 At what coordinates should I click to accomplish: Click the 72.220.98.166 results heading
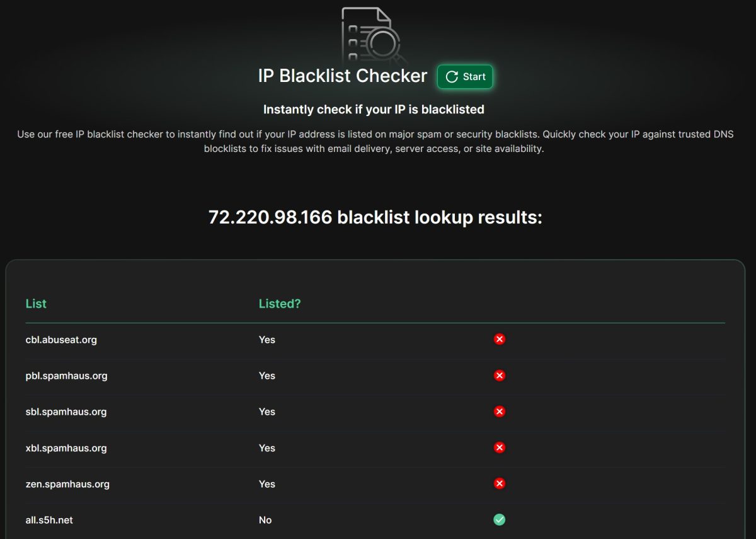375,217
